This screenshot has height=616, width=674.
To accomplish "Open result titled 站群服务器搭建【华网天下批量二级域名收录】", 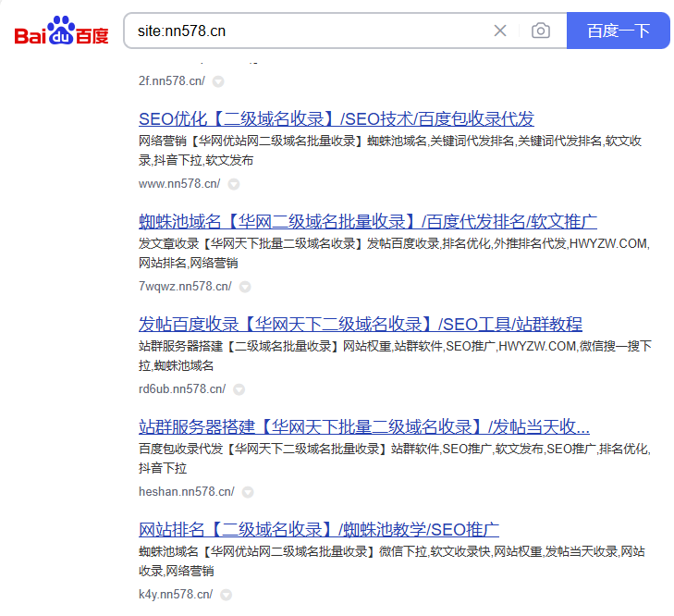I will pos(363,426).
